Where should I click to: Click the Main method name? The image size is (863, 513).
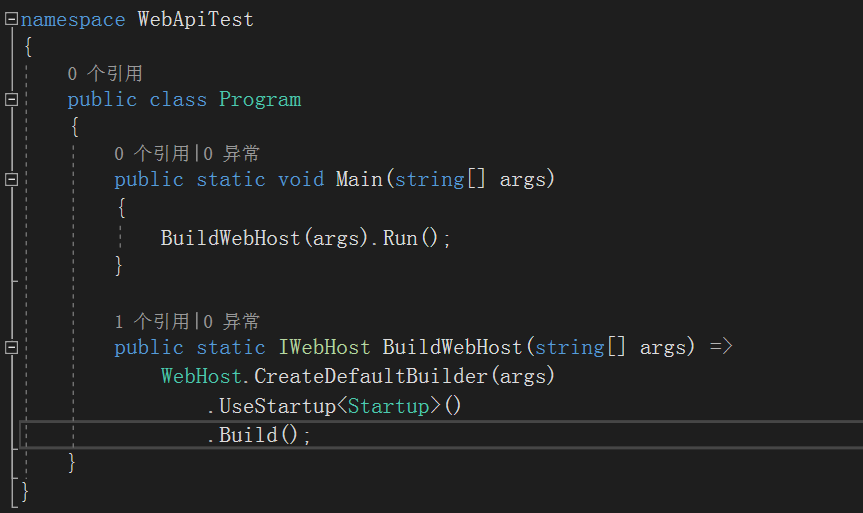tap(359, 179)
